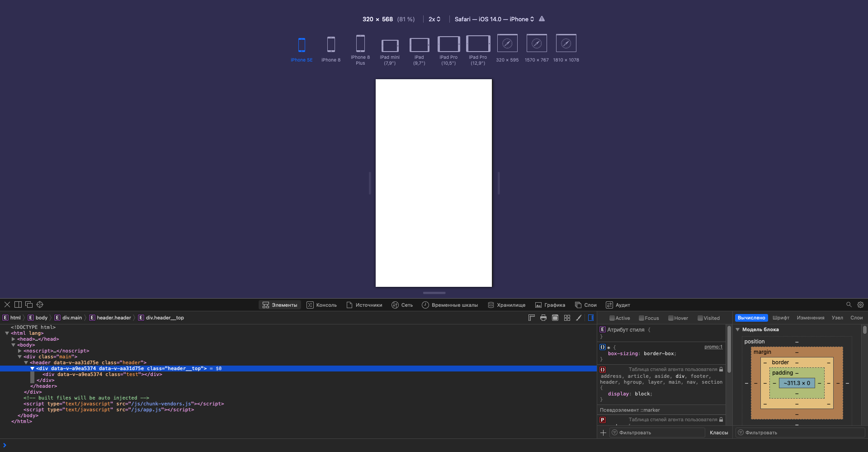Expand the noscript node

point(19,351)
